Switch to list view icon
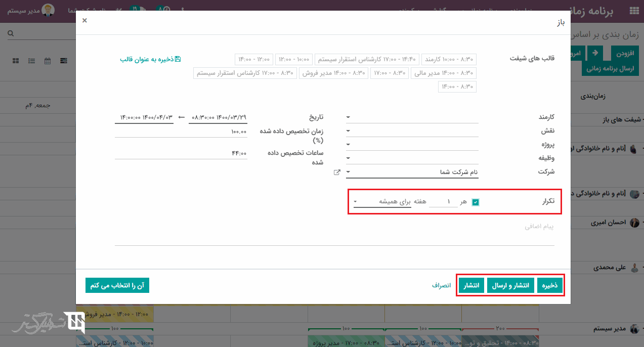 (31, 61)
